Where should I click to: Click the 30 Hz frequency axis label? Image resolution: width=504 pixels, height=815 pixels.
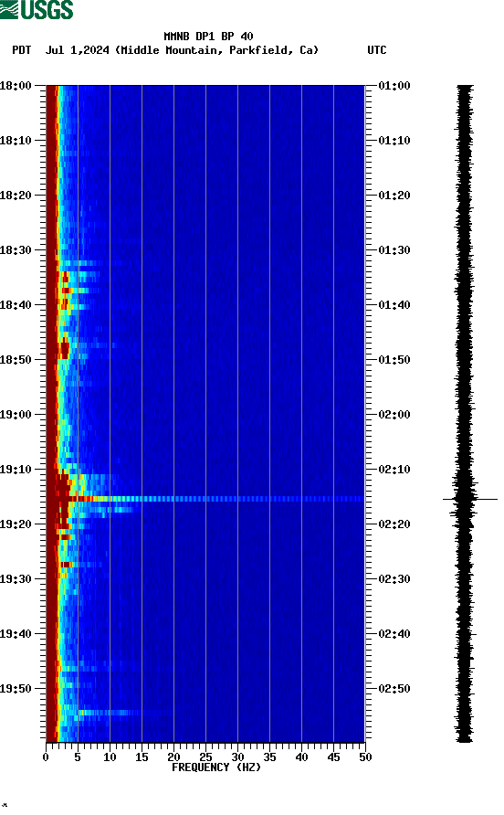(x=238, y=757)
